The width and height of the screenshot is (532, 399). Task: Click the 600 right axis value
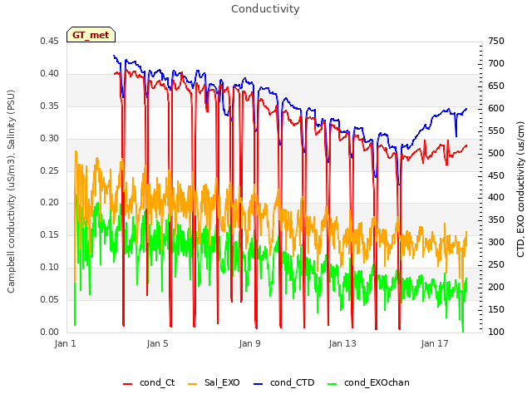pos(496,108)
